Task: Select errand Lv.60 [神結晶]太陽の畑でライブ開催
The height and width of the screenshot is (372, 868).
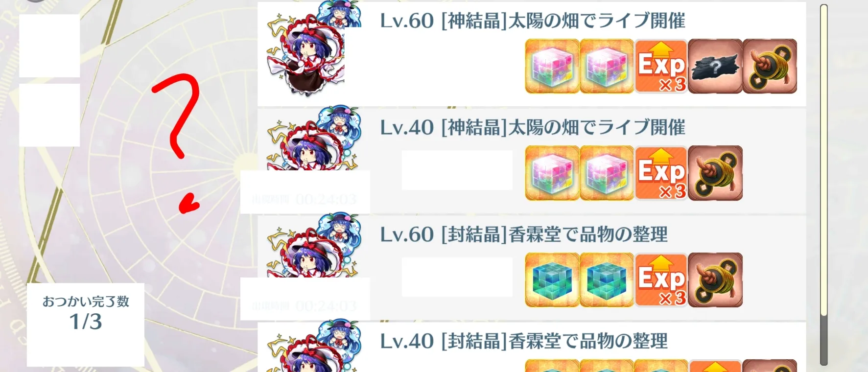Action: [532, 54]
